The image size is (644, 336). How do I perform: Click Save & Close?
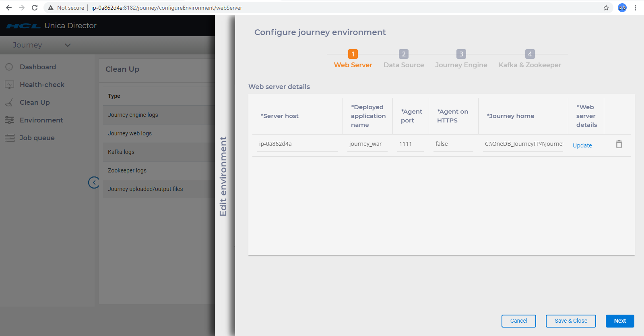tap(571, 321)
